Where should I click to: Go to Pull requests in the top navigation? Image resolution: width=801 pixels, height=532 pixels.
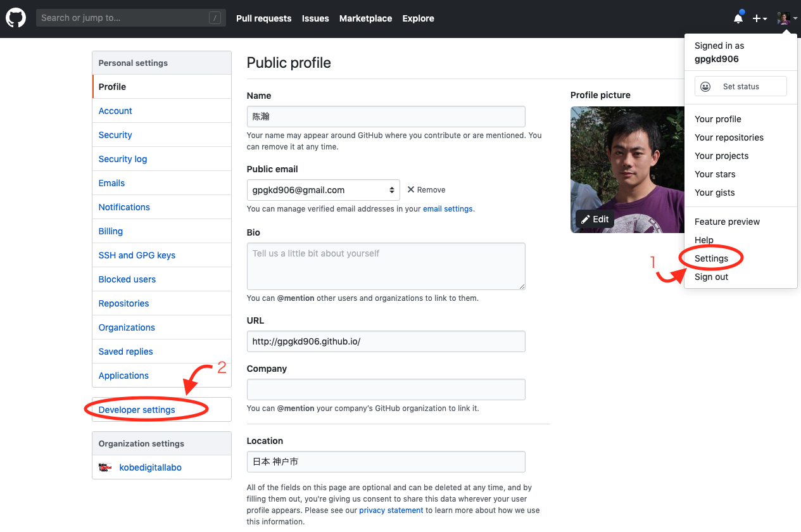(263, 18)
